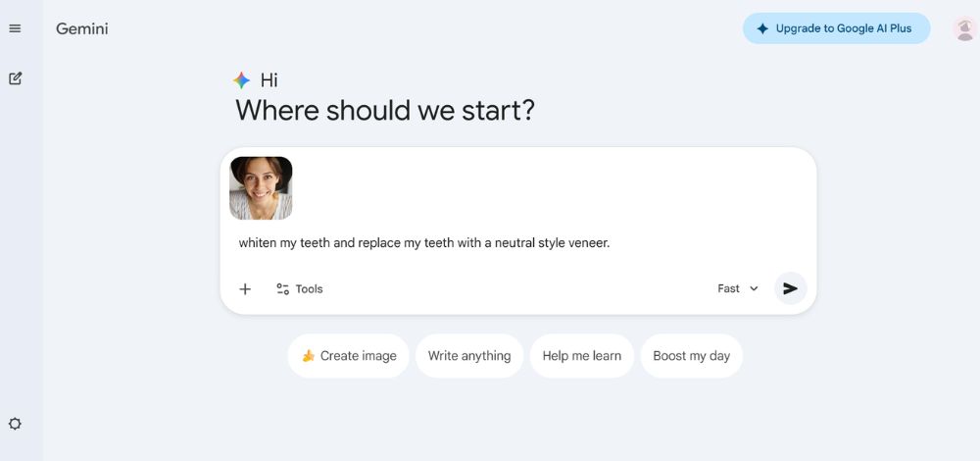Open the main menu hamburger icon
The image size is (980, 461).
click(15, 28)
